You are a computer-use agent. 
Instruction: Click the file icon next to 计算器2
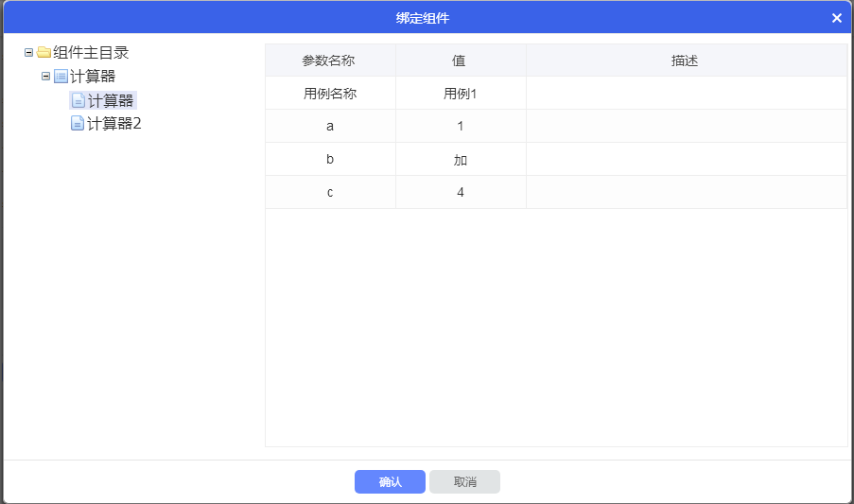tap(78, 124)
